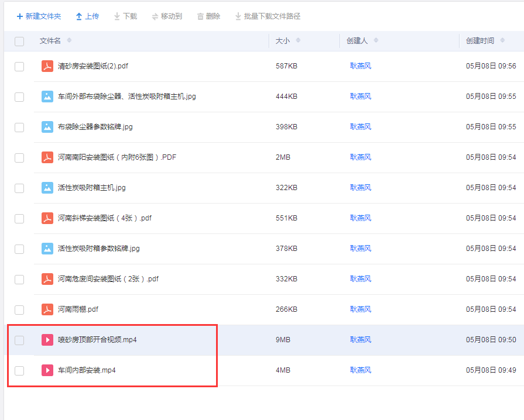Screen dimensions: 524x420
Task: Check the box for 河南南阳安装图纸 PDF
Action: pos(19,157)
